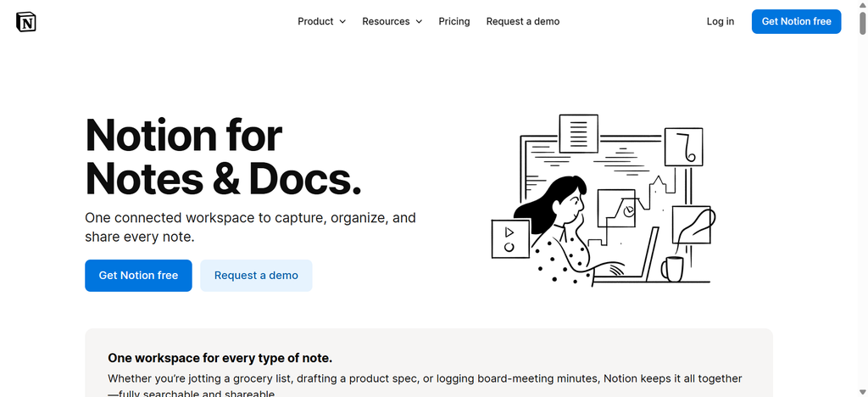Click the woman at laptop illustration
Viewport: 868px width, 397px height.
pos(604,200)
